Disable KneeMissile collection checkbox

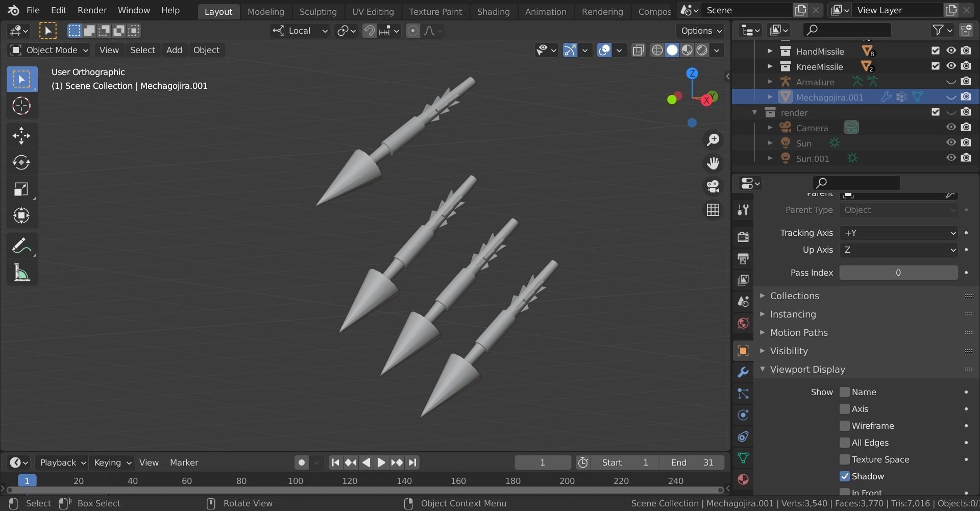click(936, 66)
